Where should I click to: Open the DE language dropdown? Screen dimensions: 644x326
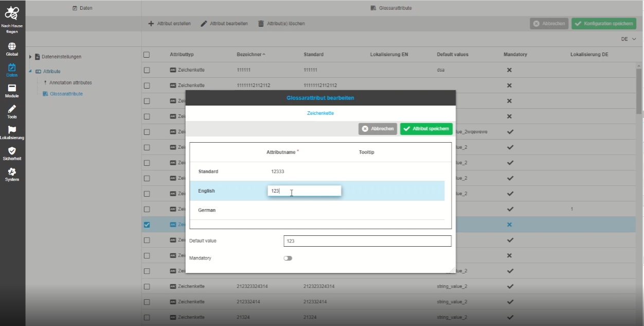pos(628,39)
